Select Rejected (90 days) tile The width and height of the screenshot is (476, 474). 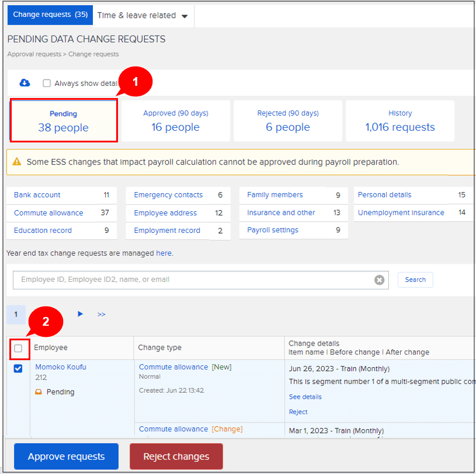tap(288, 121)
